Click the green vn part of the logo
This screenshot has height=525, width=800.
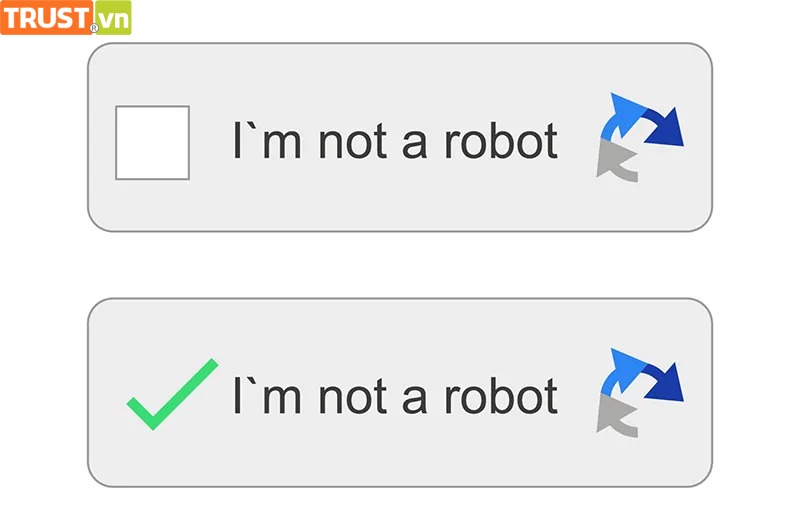113,18
